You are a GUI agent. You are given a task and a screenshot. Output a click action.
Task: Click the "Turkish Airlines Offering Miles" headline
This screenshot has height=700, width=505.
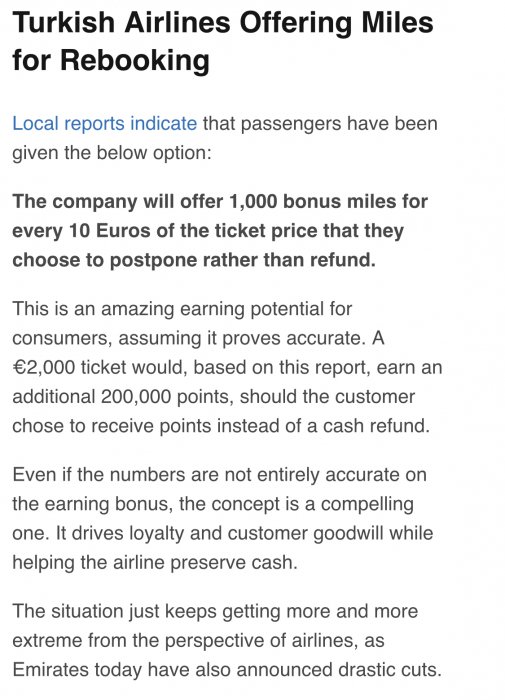[x=223, y=22]
